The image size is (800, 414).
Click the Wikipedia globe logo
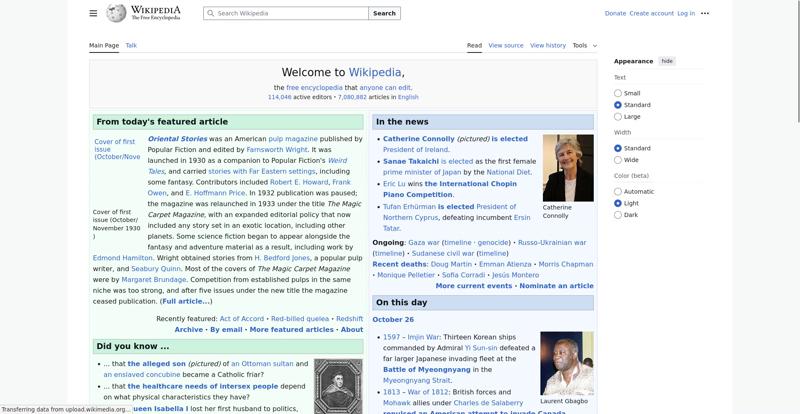point(117,13)
